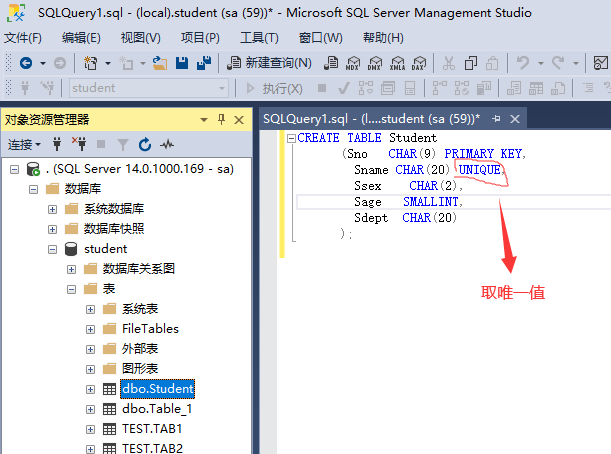Expand the FileTables folder
The height and width of the screenshot is (454, 611).
coord(90,329)
